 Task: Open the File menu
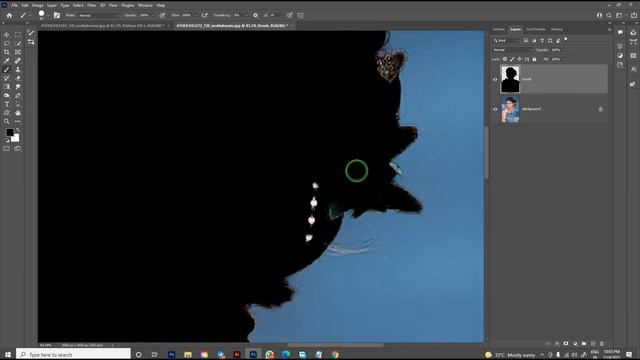pos(14,5)
